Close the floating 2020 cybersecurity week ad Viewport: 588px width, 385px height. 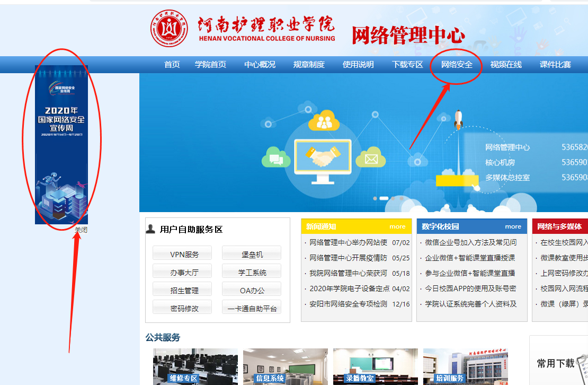[x=81, y=230]
